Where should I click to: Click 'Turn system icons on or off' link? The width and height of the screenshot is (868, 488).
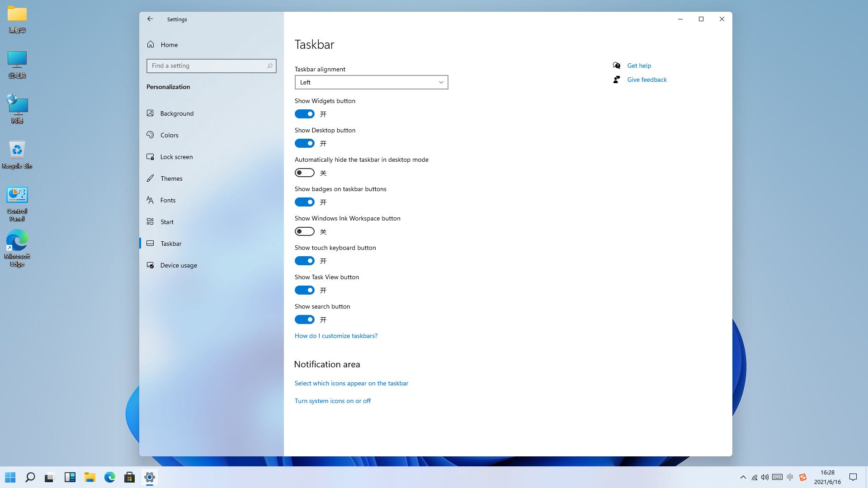[x=332, y=401]
